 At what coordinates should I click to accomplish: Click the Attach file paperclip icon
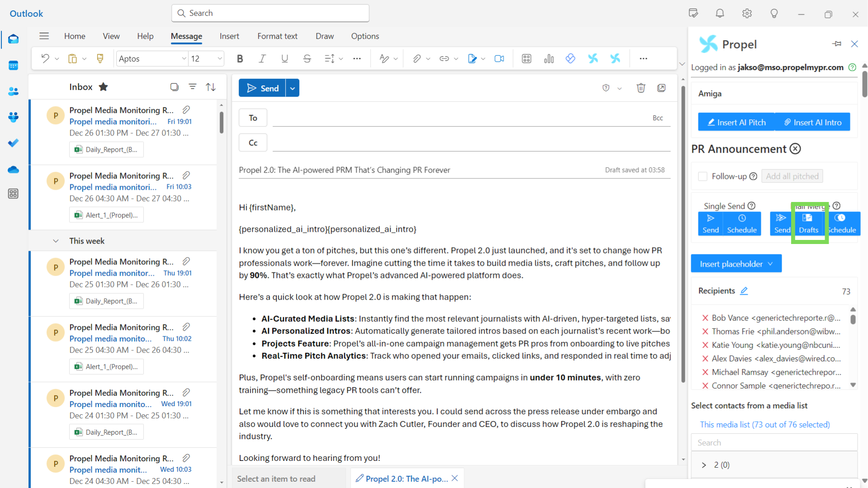[417, 58]
